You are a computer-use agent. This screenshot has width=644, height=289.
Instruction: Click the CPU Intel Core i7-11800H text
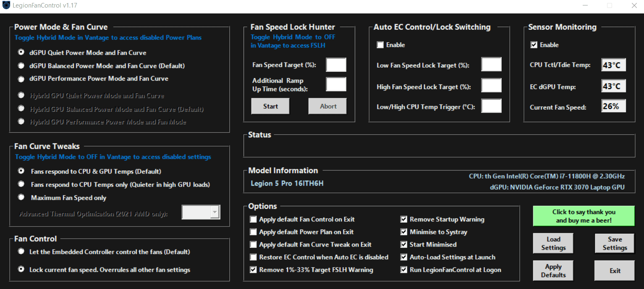coord(547,176)
